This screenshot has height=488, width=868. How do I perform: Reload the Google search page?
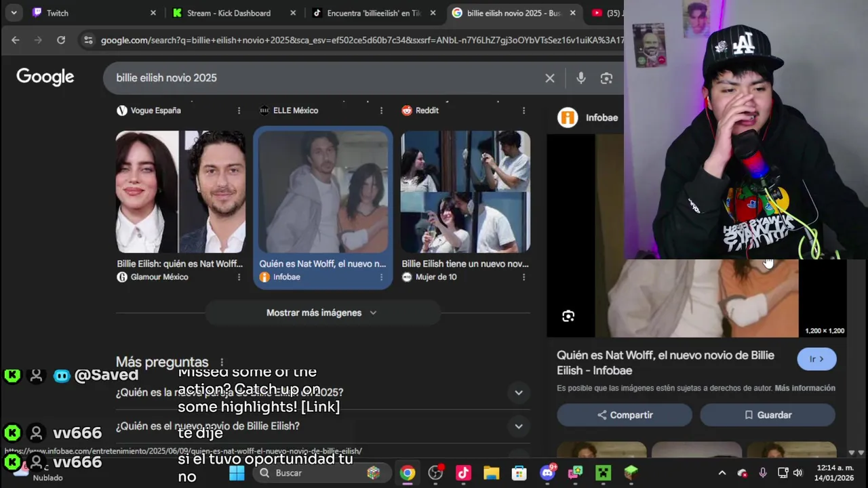(x=61, y=40)
